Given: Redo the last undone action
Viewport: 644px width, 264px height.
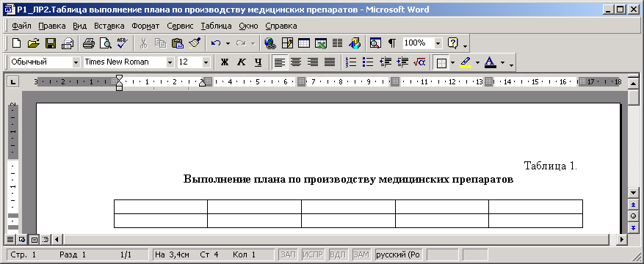Looking at the screenshot, I should [241, 43].
